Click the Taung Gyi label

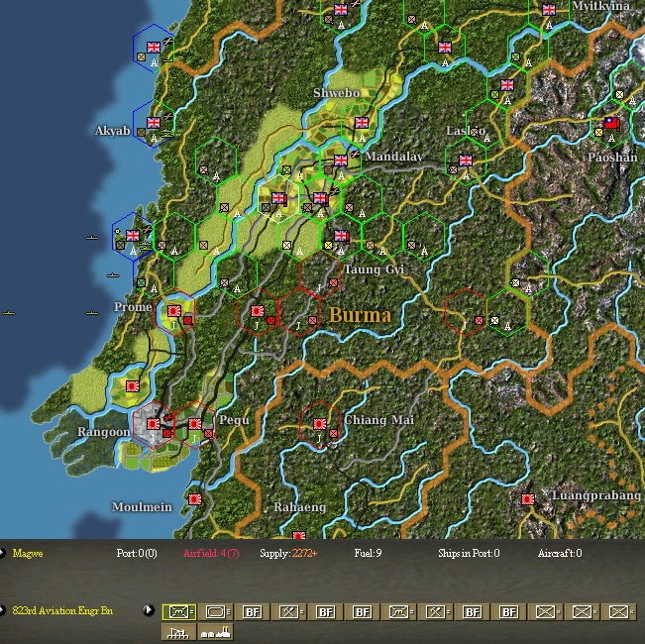coord(375,269)
